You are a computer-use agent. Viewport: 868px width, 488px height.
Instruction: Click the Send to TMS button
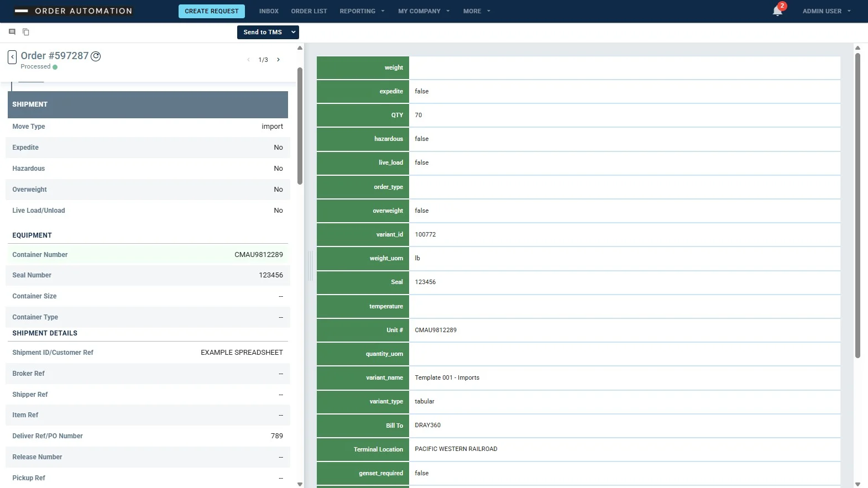[x=263, y=32]
